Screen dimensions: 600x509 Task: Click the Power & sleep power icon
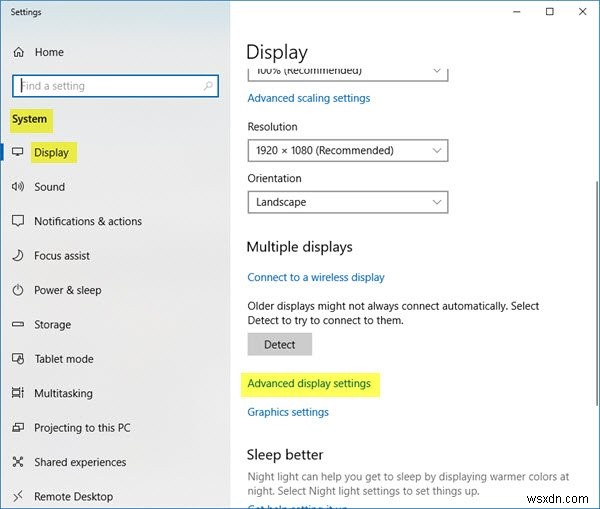[x=18, y=290]
